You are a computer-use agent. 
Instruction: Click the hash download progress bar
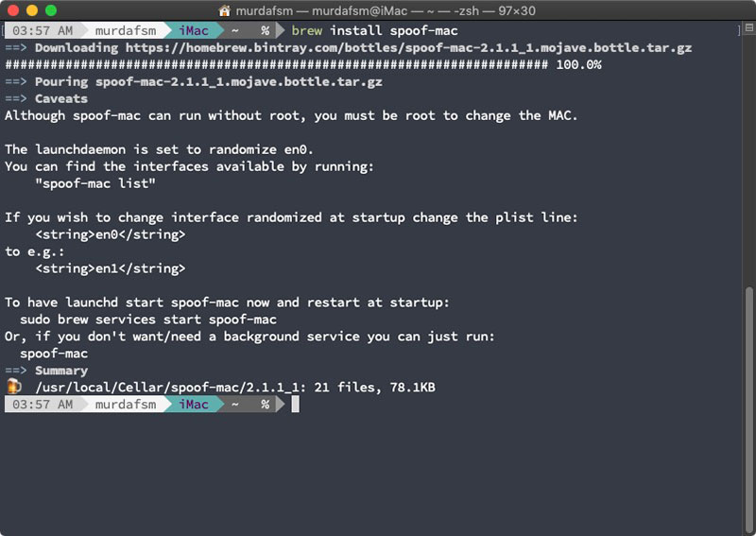pyautogui.click(x=276, y=64)
